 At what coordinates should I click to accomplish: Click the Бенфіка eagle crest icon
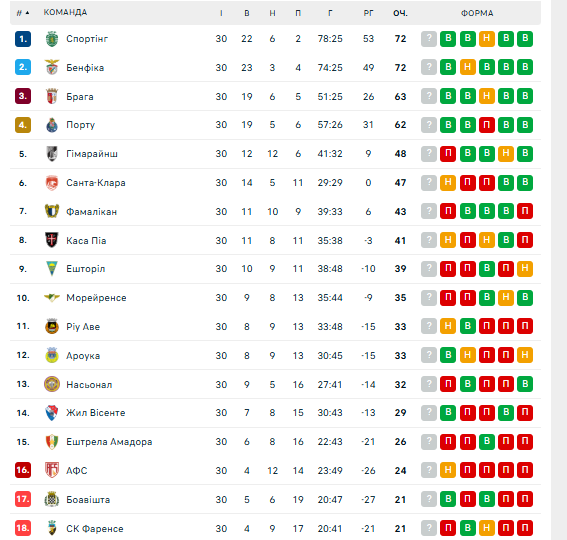tap(52, 67)
